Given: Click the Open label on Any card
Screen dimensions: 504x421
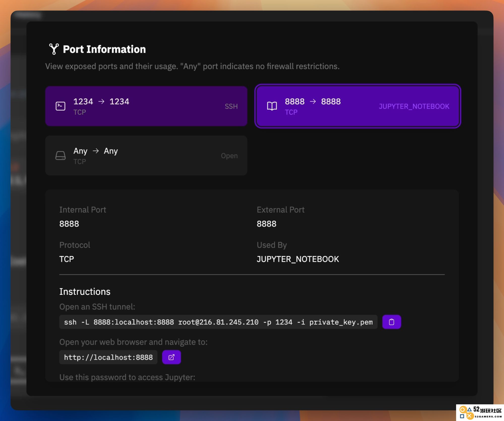Looking at the screenshot, I should tap(229, 156).
